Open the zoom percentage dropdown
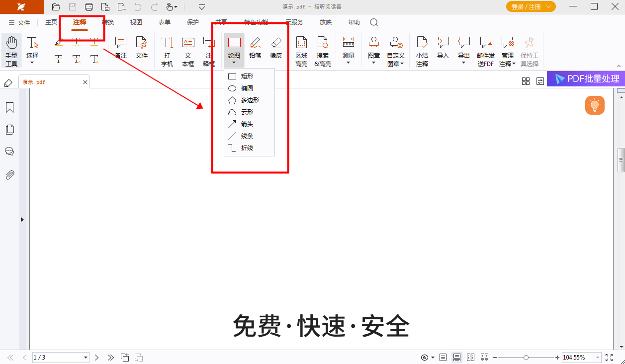 point(597,358)
